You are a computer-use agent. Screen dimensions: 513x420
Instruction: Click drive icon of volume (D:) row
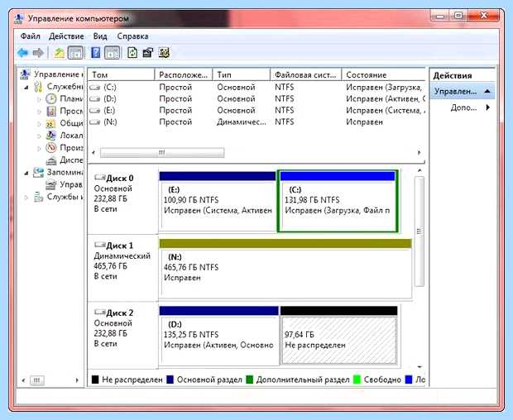(95, 98)
